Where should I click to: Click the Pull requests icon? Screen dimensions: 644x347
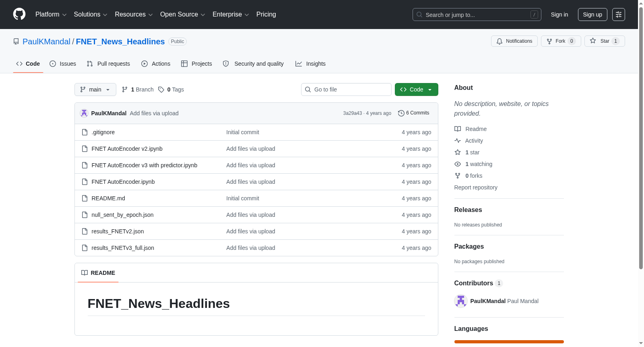click(x=90, y=64)
